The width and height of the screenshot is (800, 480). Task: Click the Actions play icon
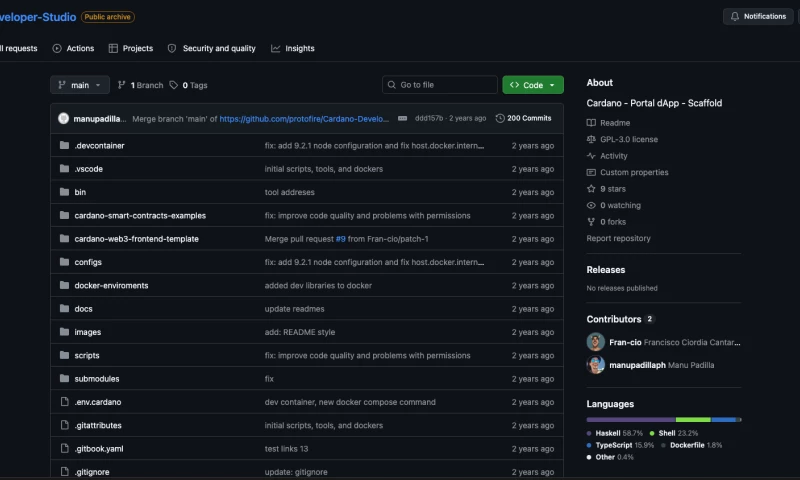click(57, 48)
